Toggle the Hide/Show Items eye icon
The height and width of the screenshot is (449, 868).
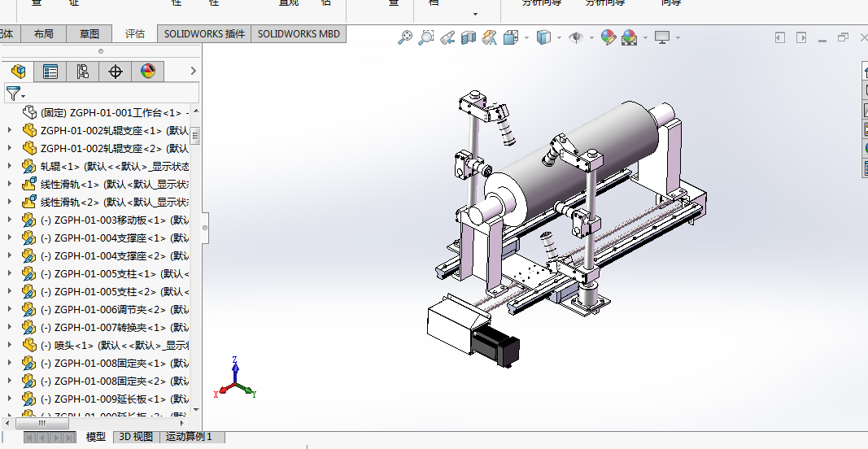(x=576, y=37)
